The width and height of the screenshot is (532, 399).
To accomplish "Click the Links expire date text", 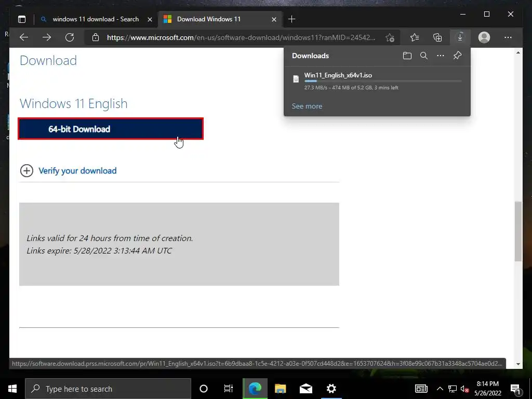I will [99, 251].
